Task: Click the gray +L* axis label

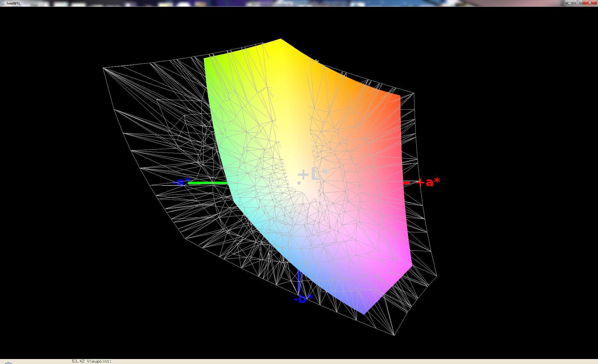Action: pos(313,174)
